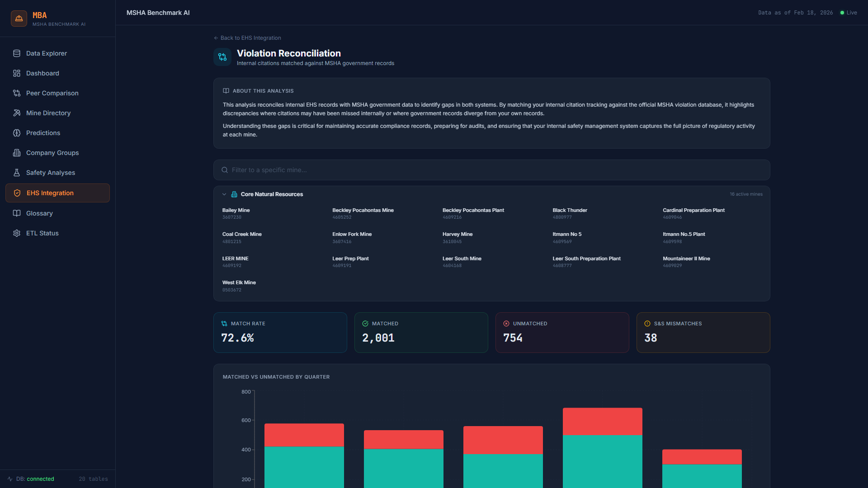Open the Company Groups menu item

point(52,153)
